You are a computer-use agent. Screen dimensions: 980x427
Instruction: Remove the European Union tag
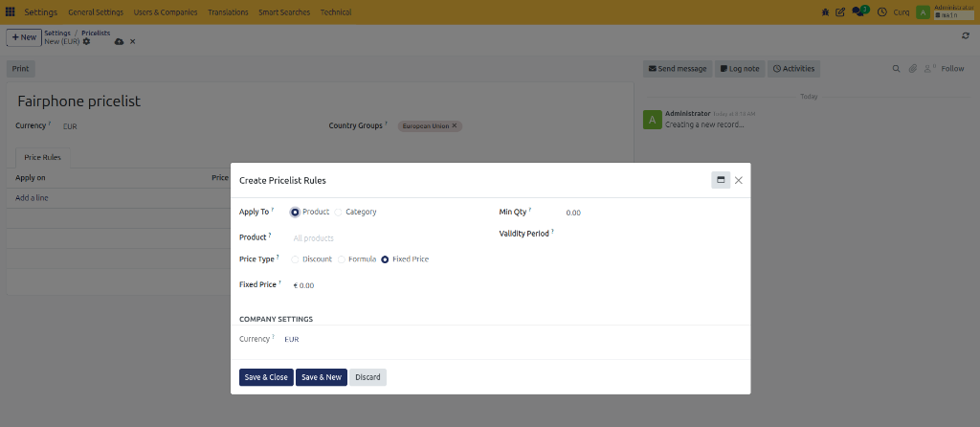click(455, 125)
